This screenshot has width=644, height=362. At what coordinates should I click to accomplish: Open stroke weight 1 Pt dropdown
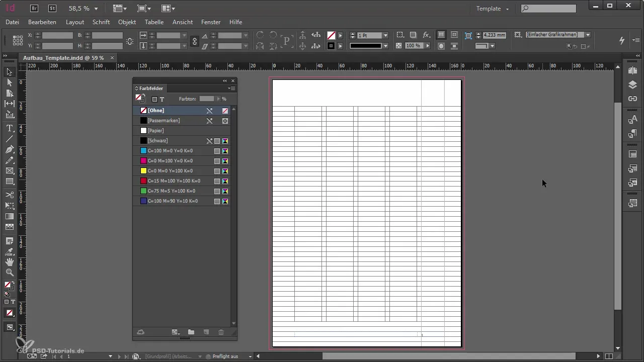coord(385,36)
